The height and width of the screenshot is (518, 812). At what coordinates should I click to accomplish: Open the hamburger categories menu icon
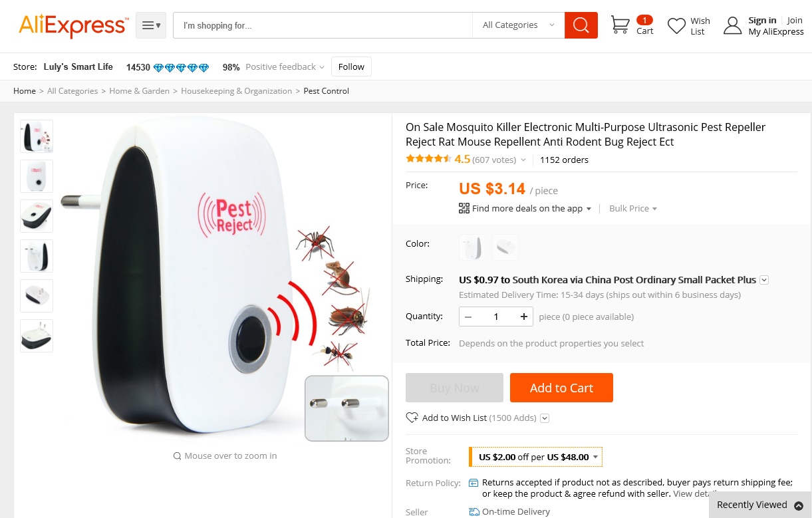click(151, 25)
